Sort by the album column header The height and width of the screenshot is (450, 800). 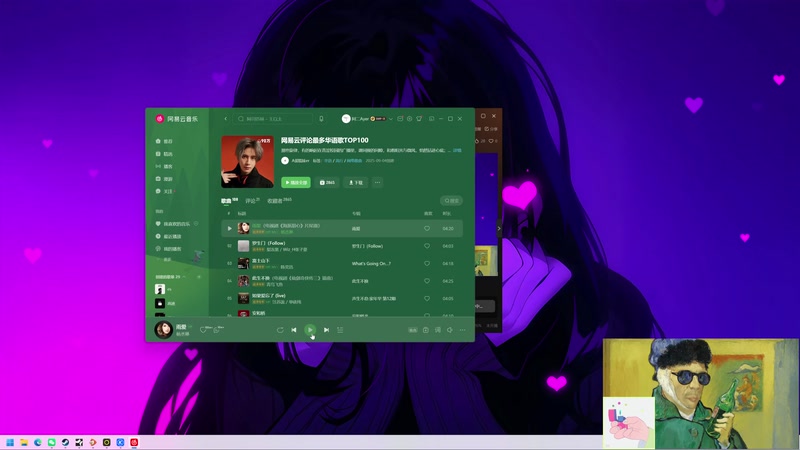pyautogui.click(x=356, y=214)
